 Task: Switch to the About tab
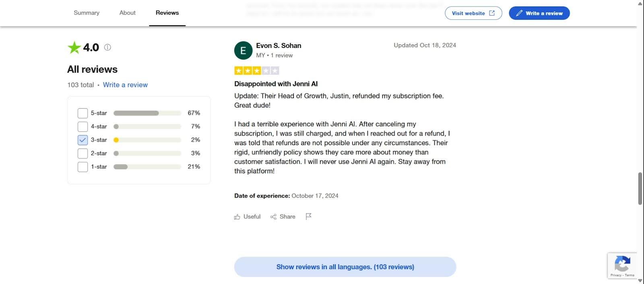(127, 12)
